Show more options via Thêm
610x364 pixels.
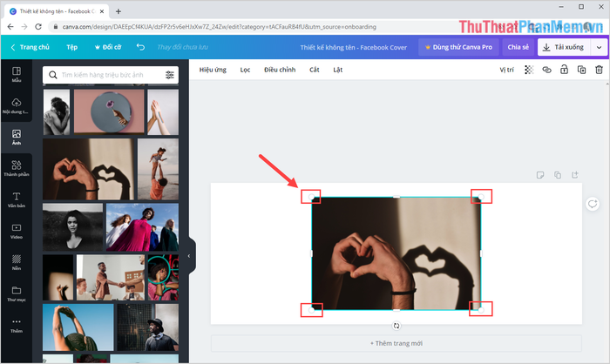click(x=17, y=326)
